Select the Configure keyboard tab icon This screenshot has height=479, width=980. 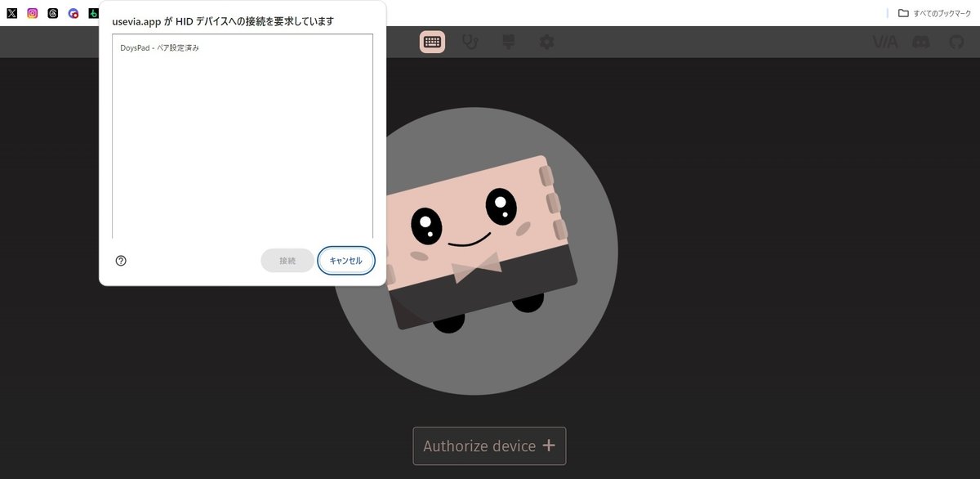[x=432, y=42]
